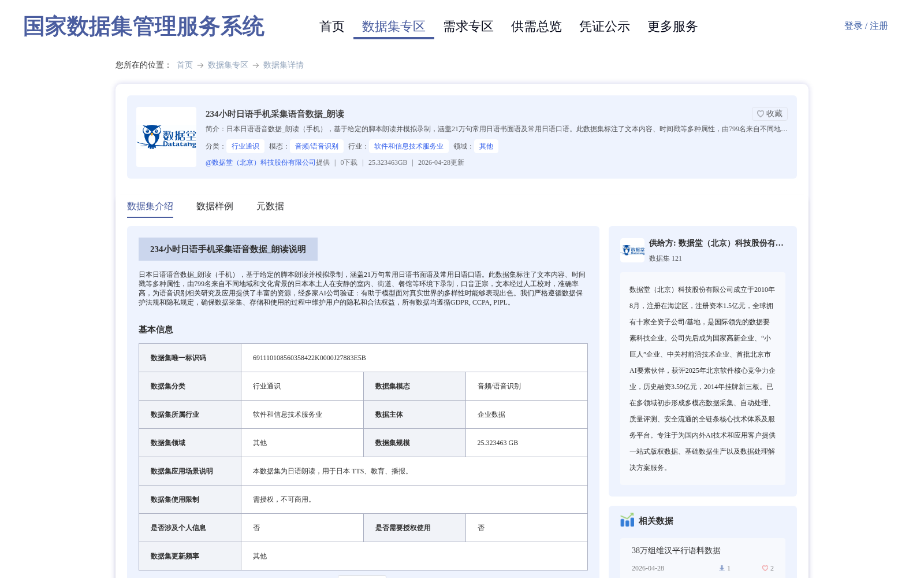Click the dataset title 234小时日语手机采集语音数据_朗读
The height and width of the screenshot is (578, 924).
pos(275,114)
